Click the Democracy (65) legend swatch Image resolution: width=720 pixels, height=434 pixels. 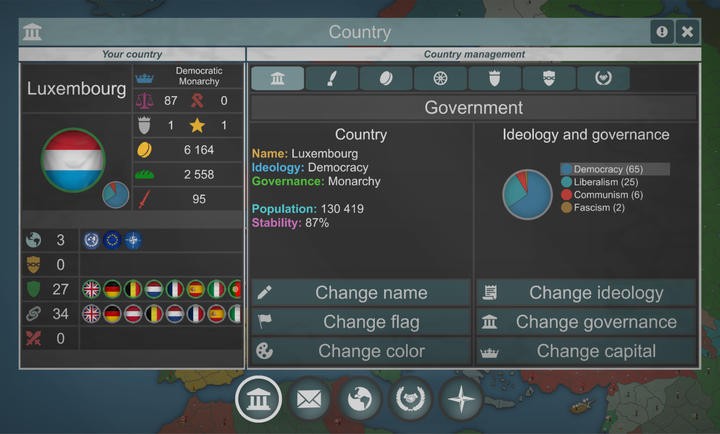(x=566, y=169)
